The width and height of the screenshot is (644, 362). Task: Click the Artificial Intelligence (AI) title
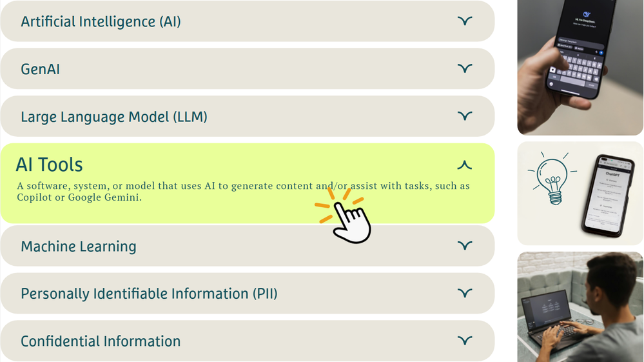[101, 21]
